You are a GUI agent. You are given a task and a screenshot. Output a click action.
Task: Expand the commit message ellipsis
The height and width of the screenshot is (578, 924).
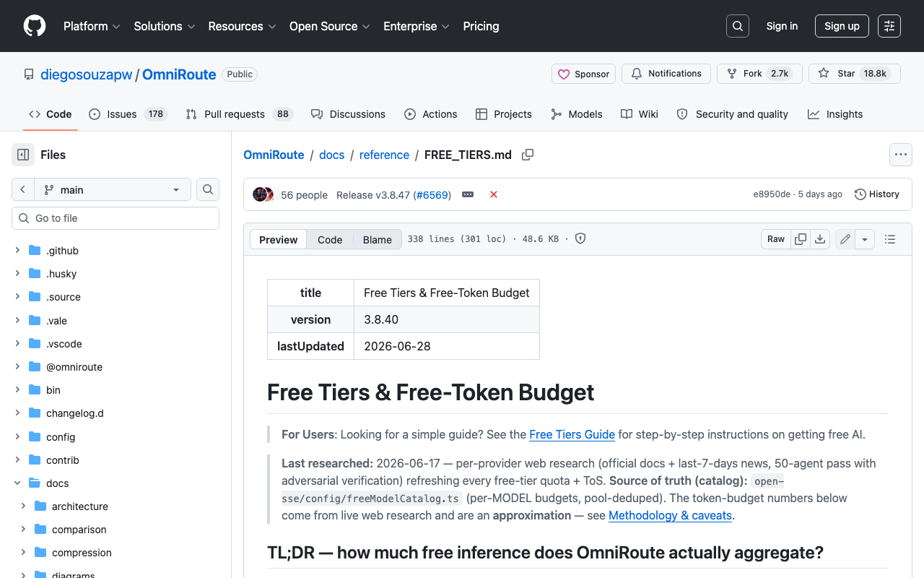[x=468, y=194]
